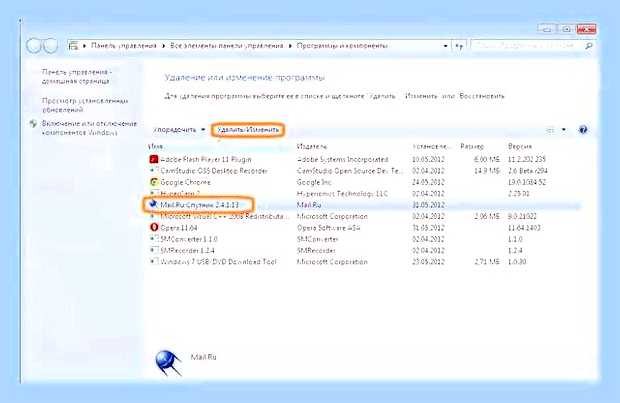Select the SMConverter 1.1.0 row
This screenshot has width=620, height=403.
[364, 239]
